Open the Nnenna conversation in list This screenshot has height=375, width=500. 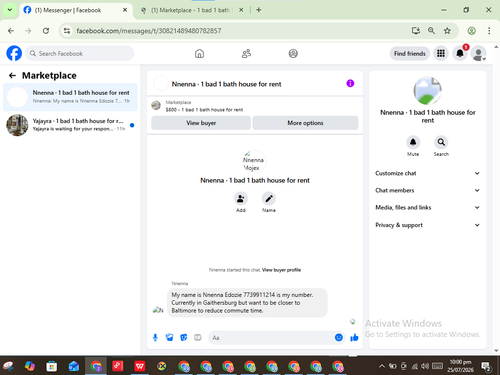pos(70,97)
